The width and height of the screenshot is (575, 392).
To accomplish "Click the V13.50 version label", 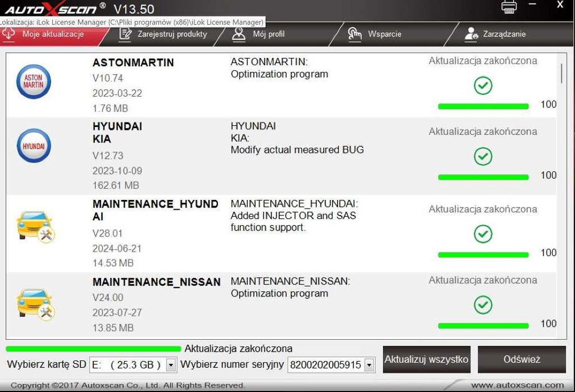I will click(134, 9).
